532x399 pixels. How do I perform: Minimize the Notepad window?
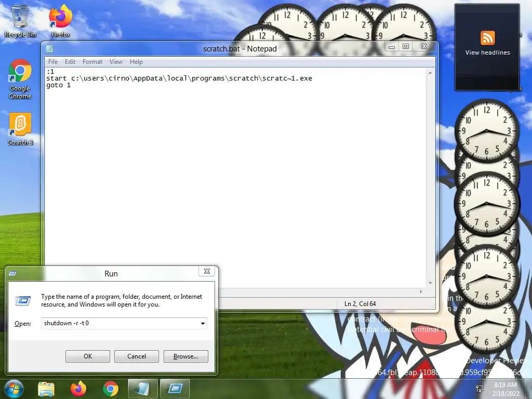point(392,47)
